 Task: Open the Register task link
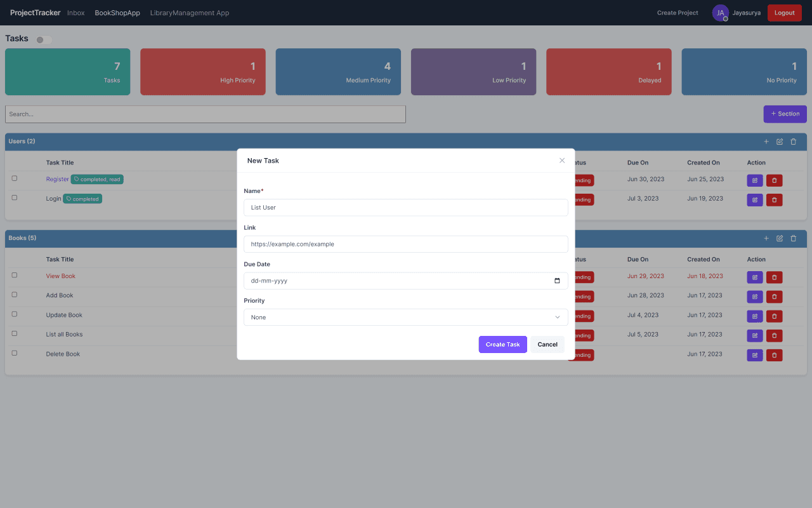coord(57,178)
